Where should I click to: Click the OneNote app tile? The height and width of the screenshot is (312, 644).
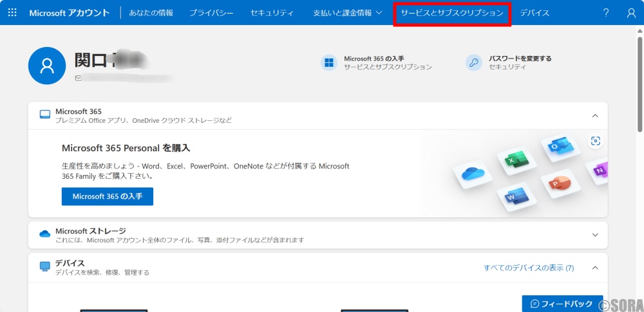coord(597,169)
